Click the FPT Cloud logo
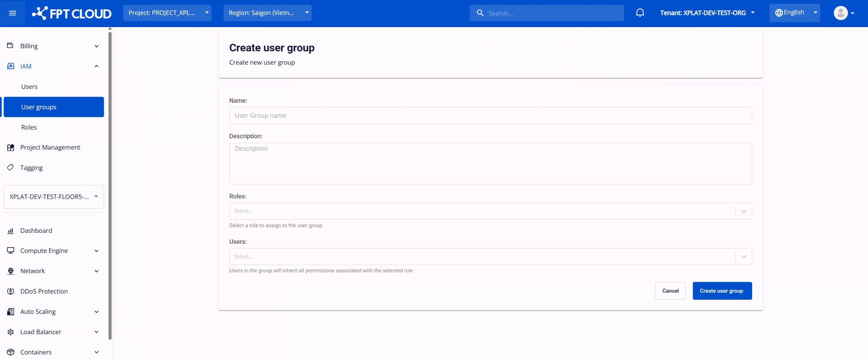This screenshot has height=359, width=868. tap(72, 13)
